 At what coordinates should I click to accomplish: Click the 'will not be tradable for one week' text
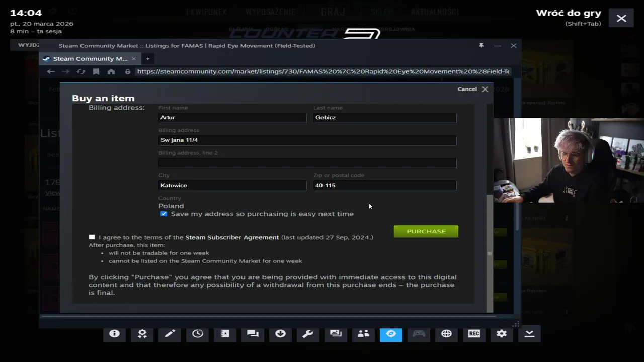point(158,253)
